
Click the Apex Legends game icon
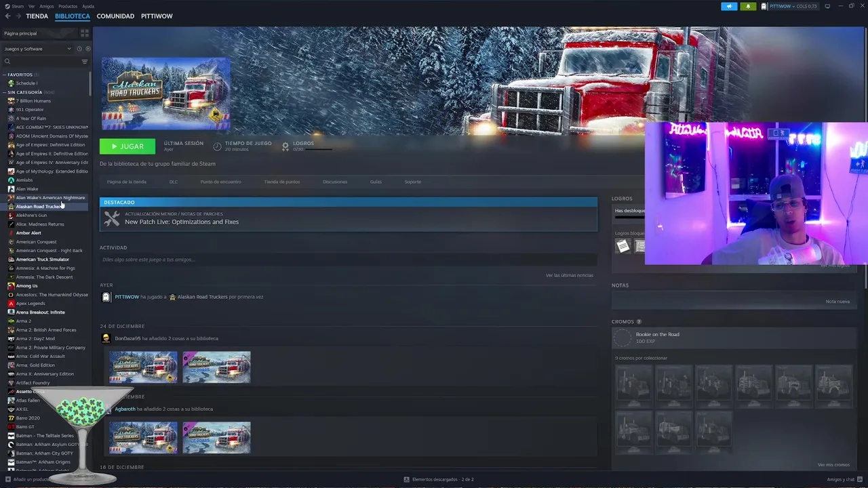point(11,304)
